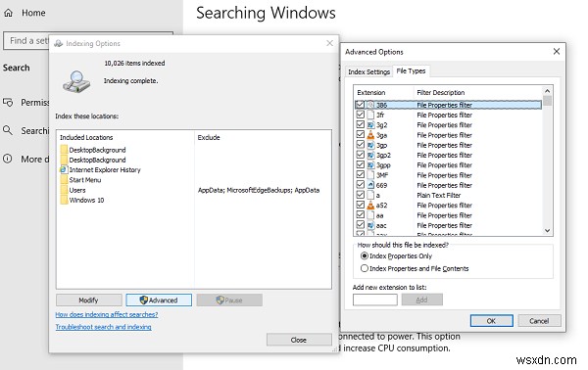Image resolution: width=588 pixels, height=370 pixels.
Task: Click the file types list scroll down arrow
Action: [547, 231]
